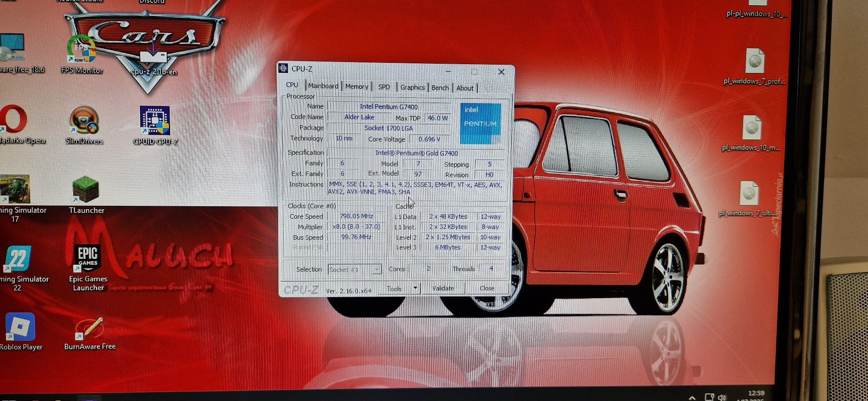
Task: Open the network icon in system tray
Action: click(710, 397)
